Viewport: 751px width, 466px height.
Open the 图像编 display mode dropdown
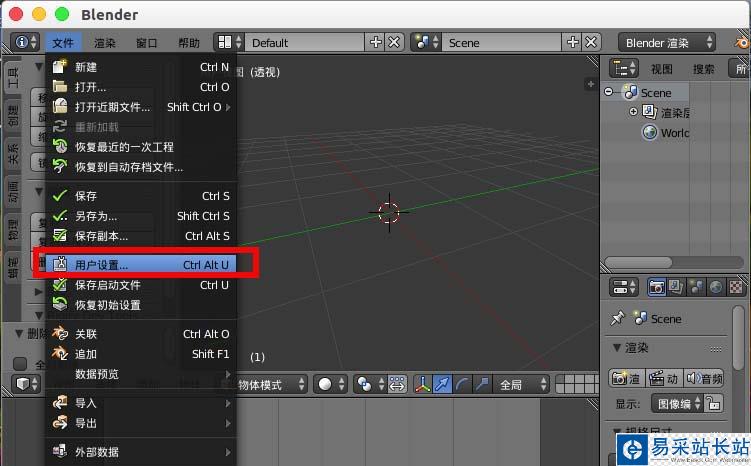[x=677, y=403]
